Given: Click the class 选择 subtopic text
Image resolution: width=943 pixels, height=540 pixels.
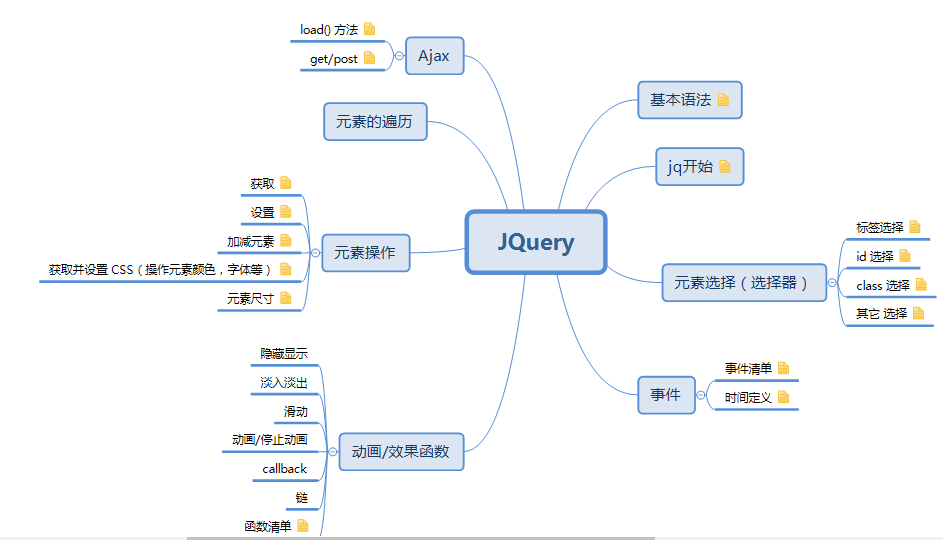Looking at the screenshot, I should 883,285.
